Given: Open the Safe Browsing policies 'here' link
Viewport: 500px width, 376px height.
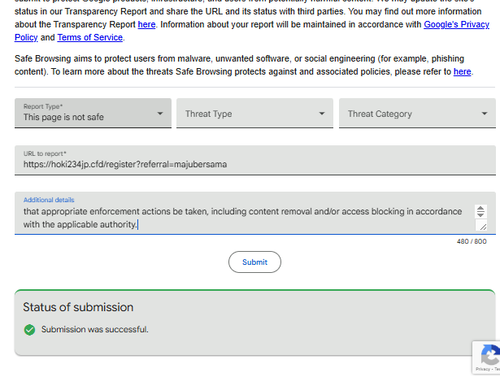Looking at the screenshot, I should click(462, 72).
